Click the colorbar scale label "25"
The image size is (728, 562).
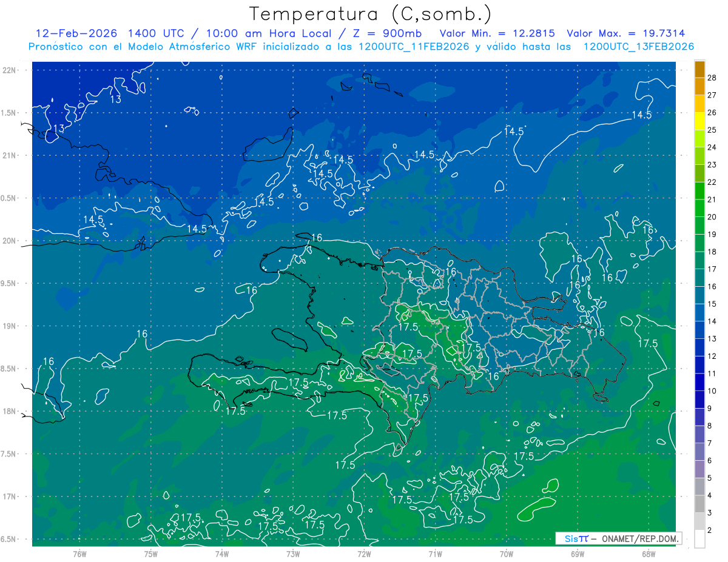pyautogui.click(x=712, y=130)
